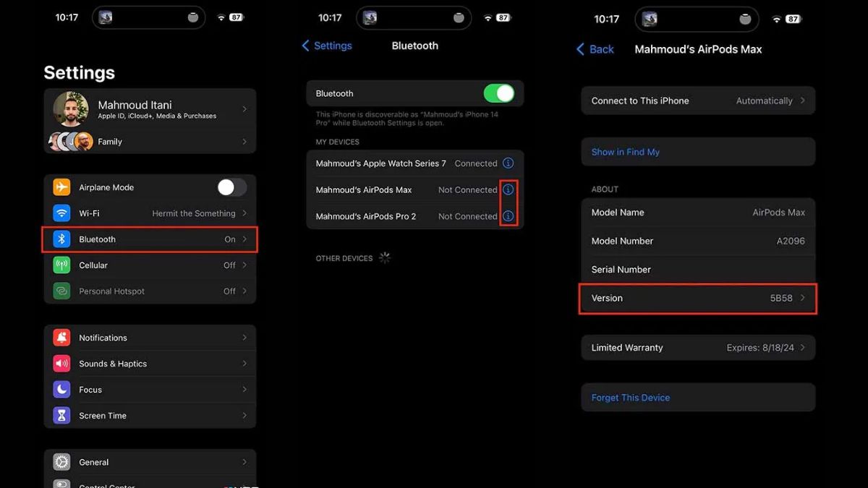
Task: Tap the green Cellular antenna icon
Action: 61,265
